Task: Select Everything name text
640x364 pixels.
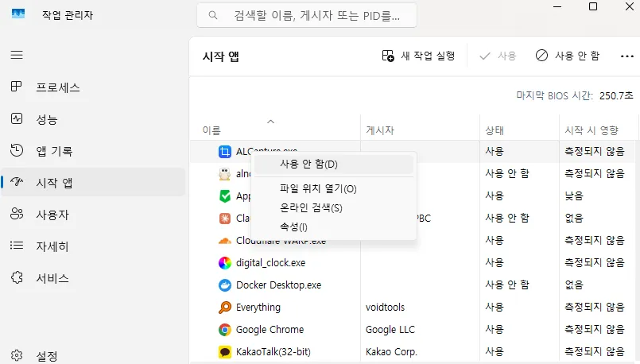Action: [258, 308]
